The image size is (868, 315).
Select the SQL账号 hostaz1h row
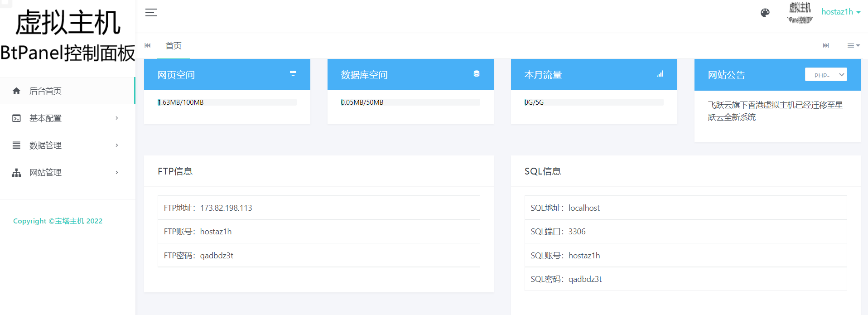point(686,255)
